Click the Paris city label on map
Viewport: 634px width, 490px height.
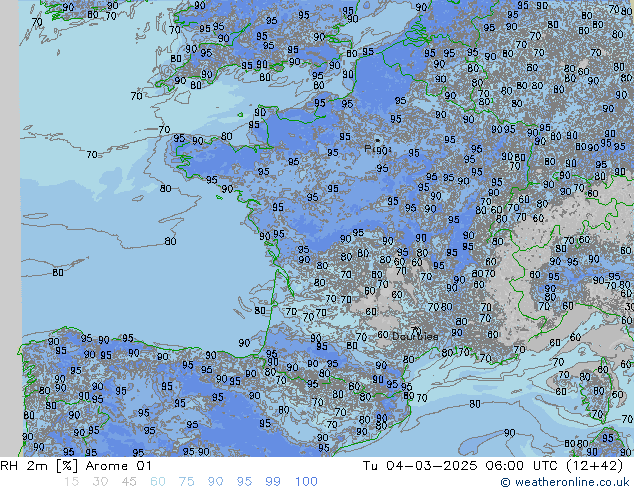377,149
